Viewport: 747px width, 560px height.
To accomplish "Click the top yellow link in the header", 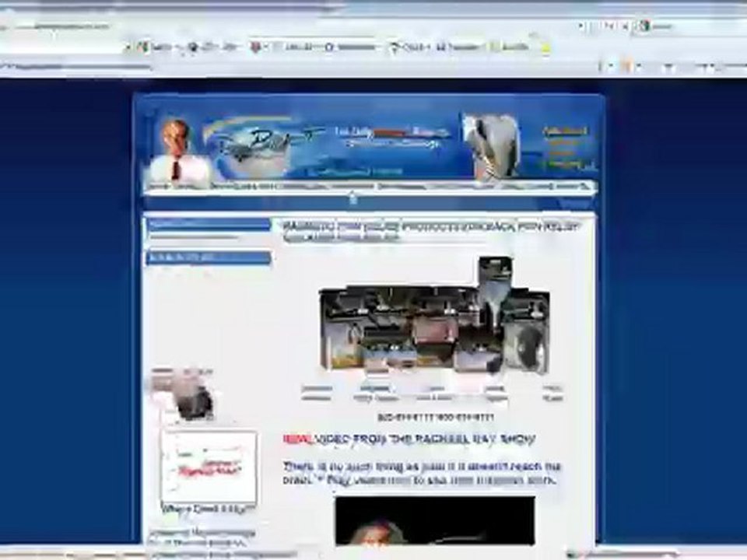I will tap(566, 131).
